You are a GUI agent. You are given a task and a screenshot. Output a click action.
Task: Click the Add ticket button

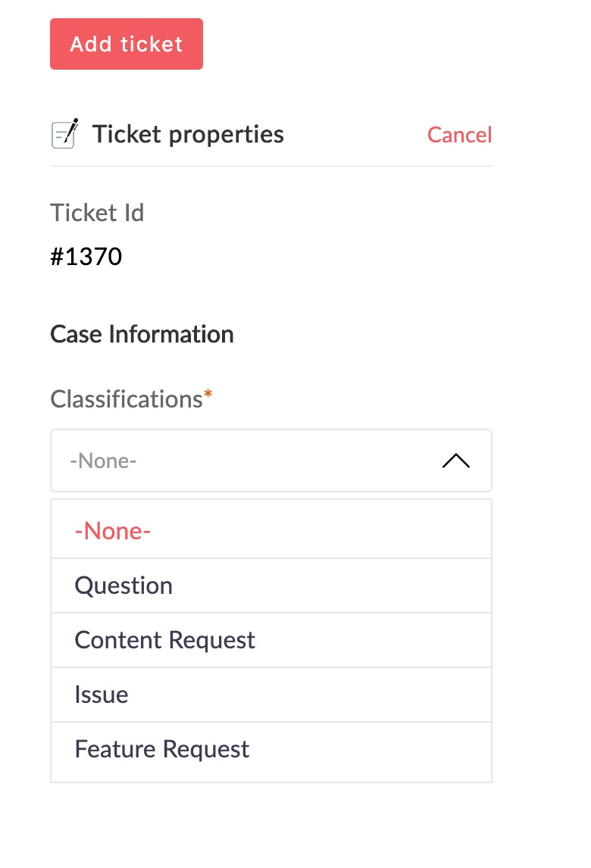click(x=127, y=44)
